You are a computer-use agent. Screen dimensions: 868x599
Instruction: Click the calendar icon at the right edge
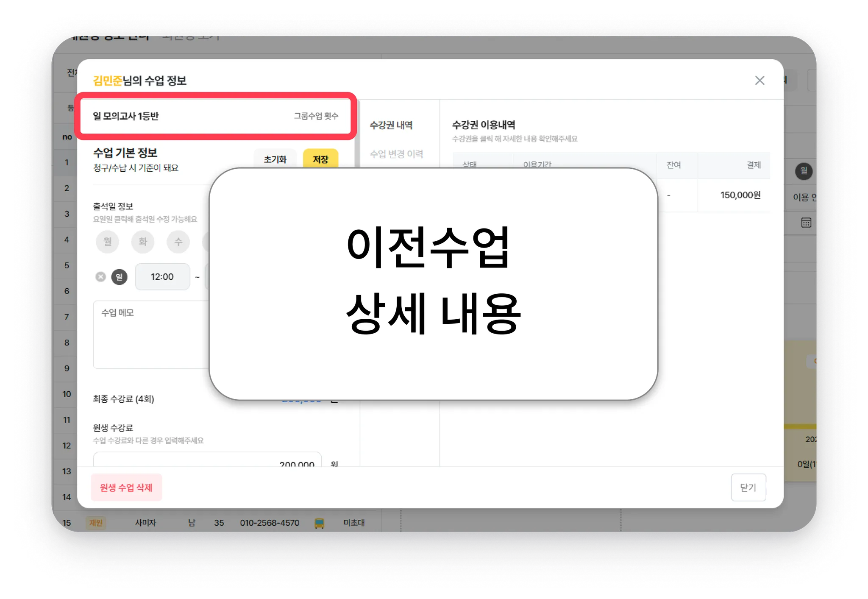[x=806, y=223]
